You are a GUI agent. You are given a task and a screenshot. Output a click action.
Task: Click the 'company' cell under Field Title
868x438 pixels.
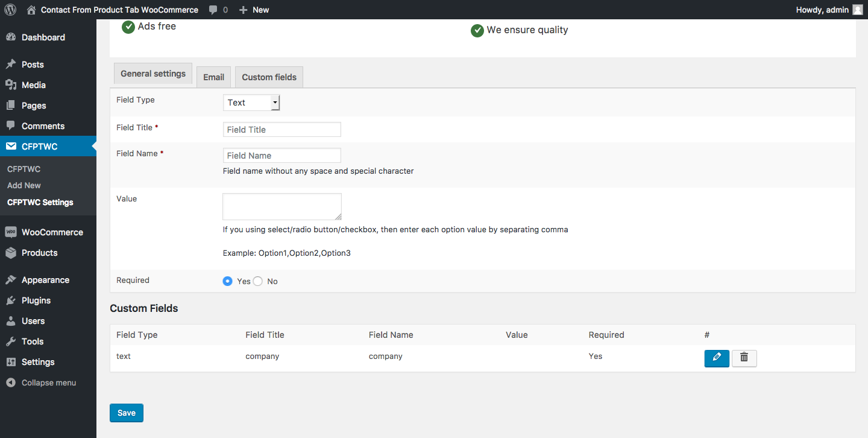(x=262, y=357)
